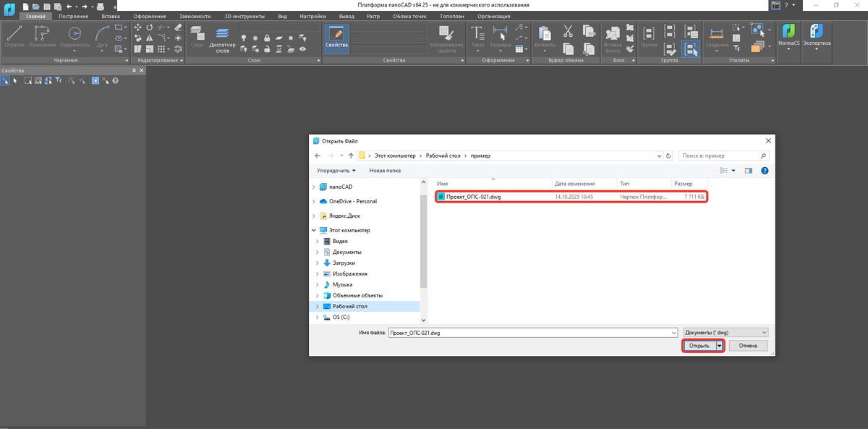
Task: Click the help icon in Open File dialog
Action: pos(765,171)
